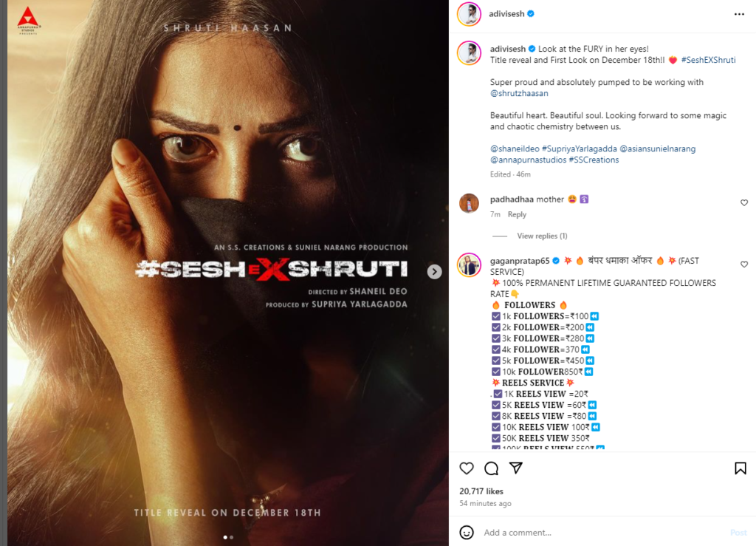Select the second carousel dot indicator
This screenshot has width=756, height=546.
[232, 537]
